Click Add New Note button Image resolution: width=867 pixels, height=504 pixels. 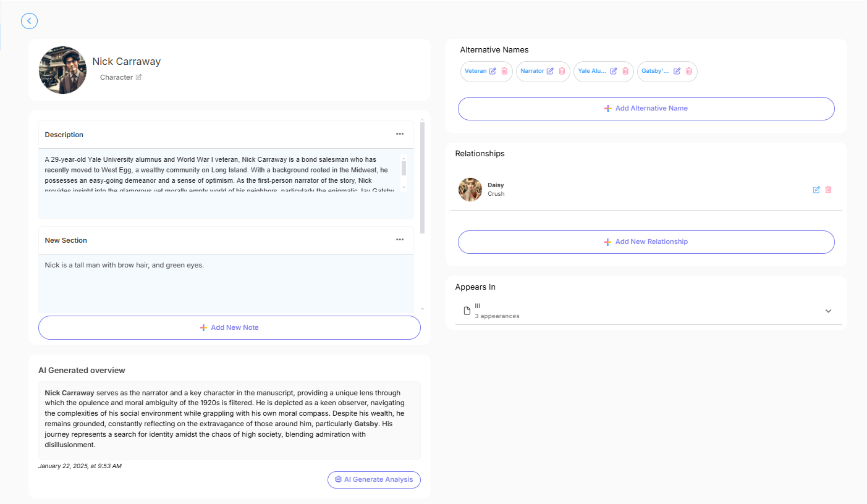(x=229, y=327)
